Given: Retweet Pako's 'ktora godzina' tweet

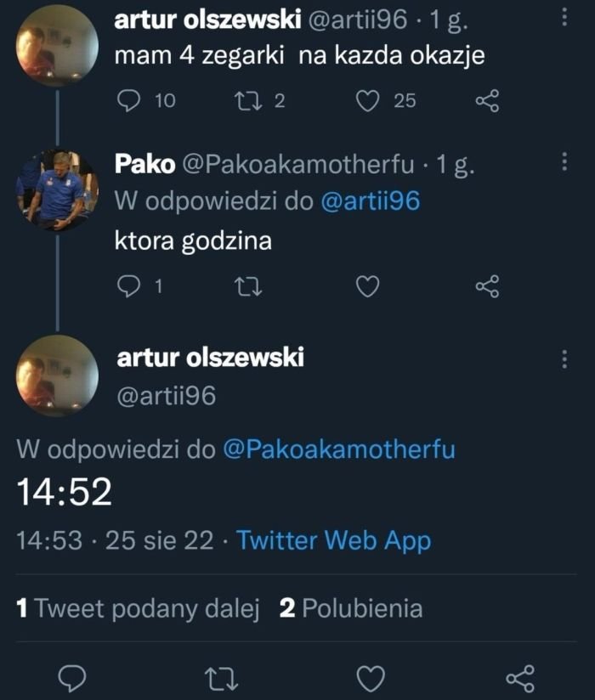Looking at the screenshot, I should [x=246, y=288].
